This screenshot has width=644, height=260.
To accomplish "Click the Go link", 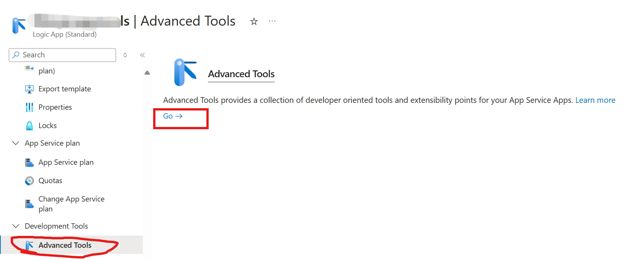I will (173, 116).
